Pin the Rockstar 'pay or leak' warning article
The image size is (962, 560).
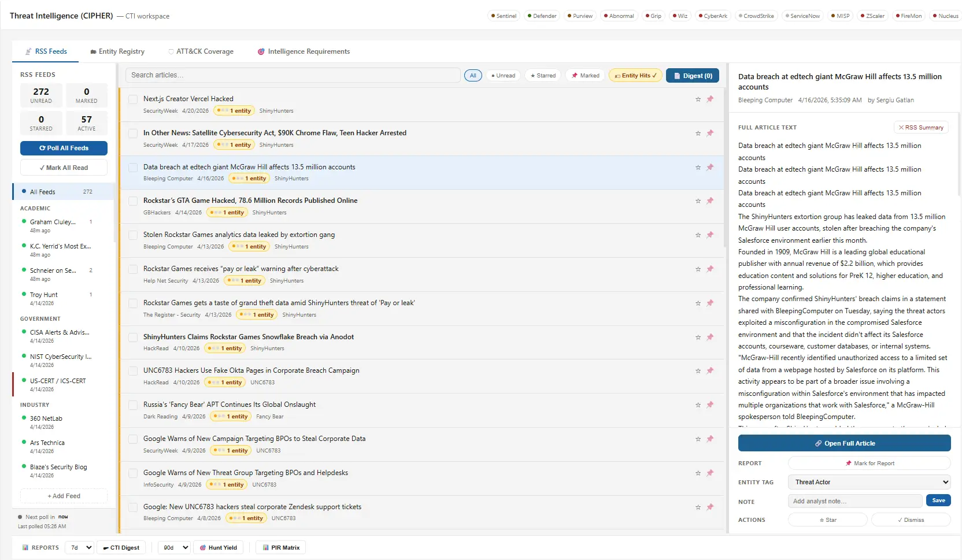tap(710, 269)
